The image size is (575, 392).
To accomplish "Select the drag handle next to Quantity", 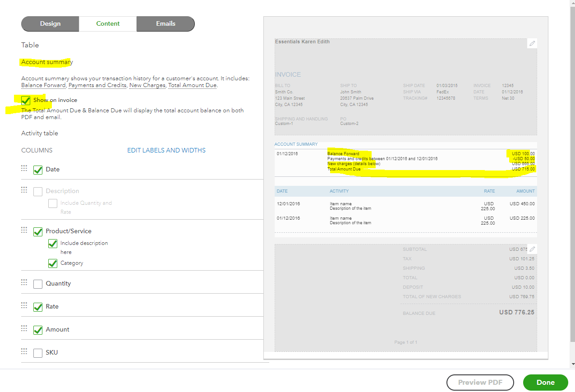I will (x=24, y=282).
